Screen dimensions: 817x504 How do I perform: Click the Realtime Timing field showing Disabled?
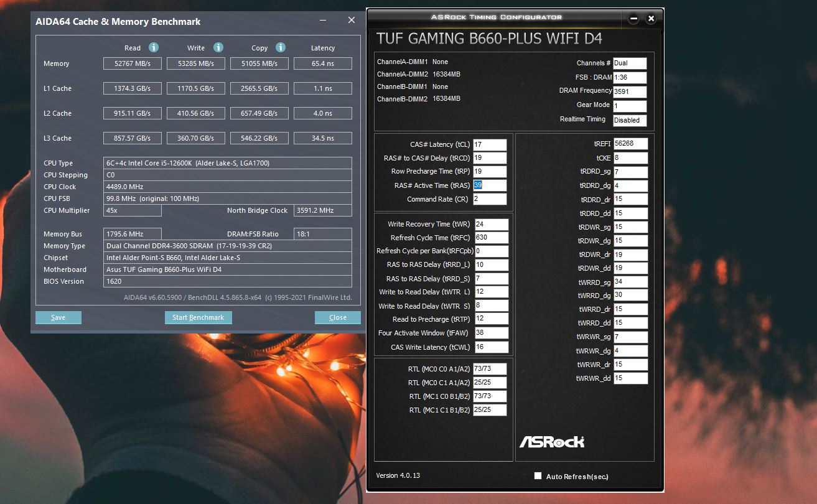630,121
